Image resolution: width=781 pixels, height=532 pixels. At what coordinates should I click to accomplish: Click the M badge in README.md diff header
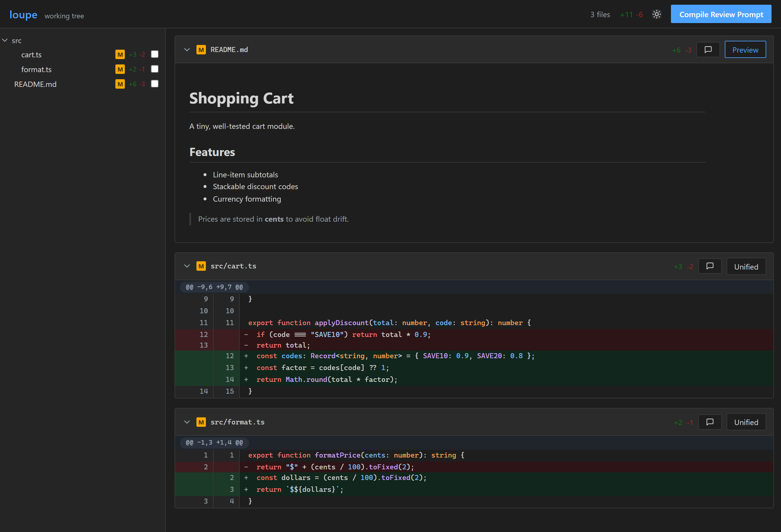click(201, 50)
